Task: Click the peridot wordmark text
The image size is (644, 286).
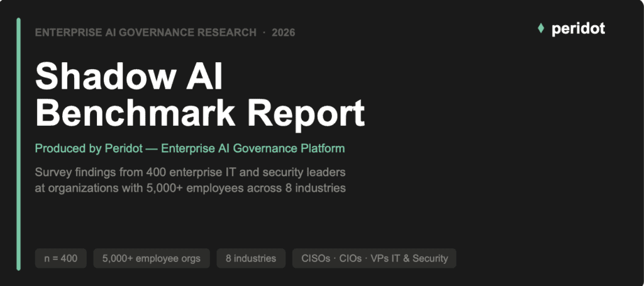Action: click(578, 29)
